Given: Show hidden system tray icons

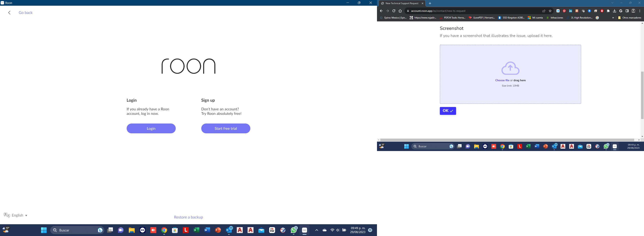Looking at the screenshot, I should coord(317,230).
